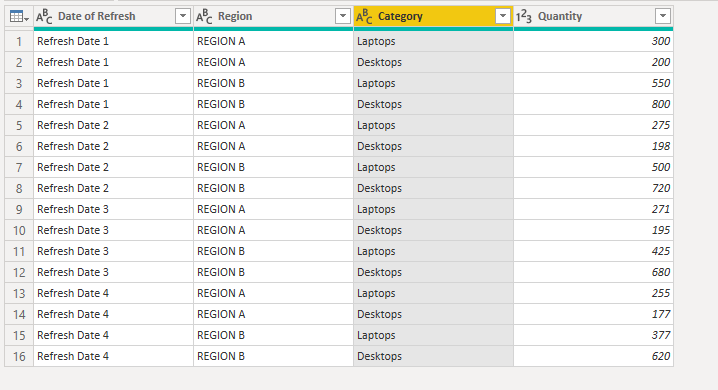Click REGION B in row 12
The height and width of the screenshot is (390, 718).
[x=221, y=272]
